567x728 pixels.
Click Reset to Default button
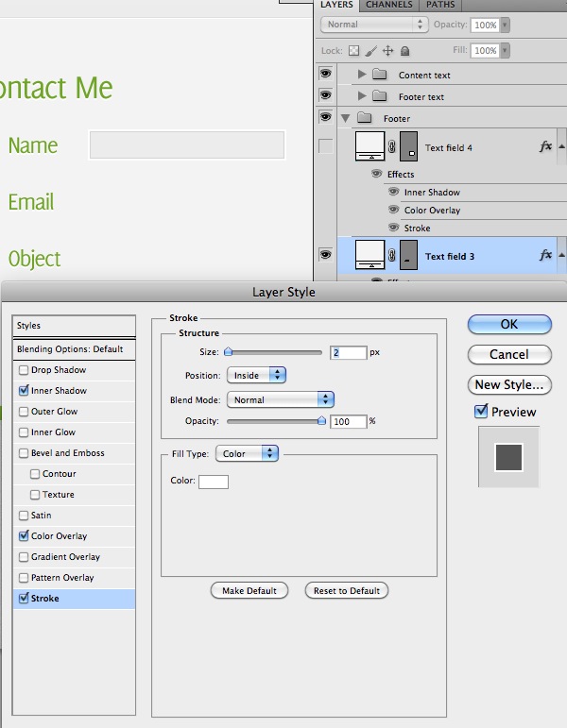[347, 590]
